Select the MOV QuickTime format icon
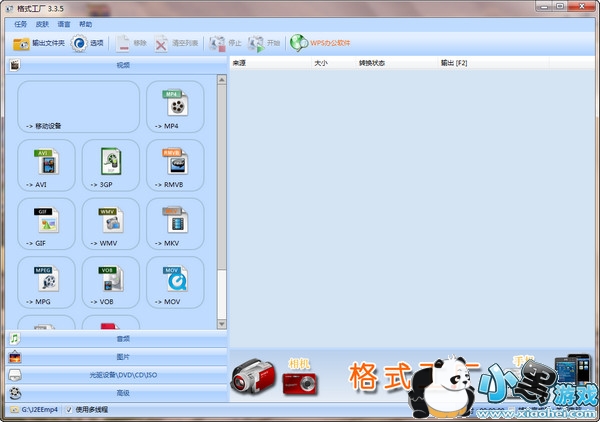The width and height of the screenshot is (600, 422). point(176,280)
